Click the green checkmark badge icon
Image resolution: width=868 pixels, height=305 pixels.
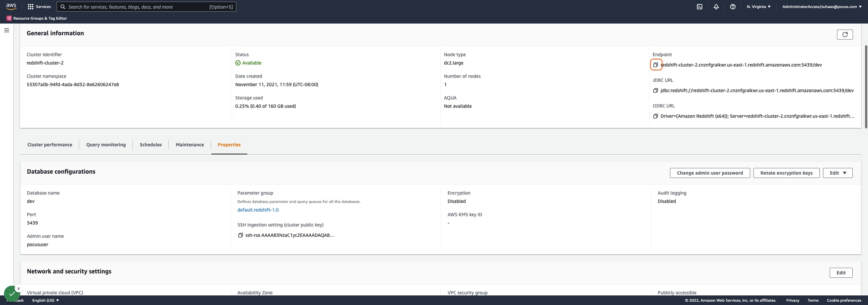pos(12,294)
